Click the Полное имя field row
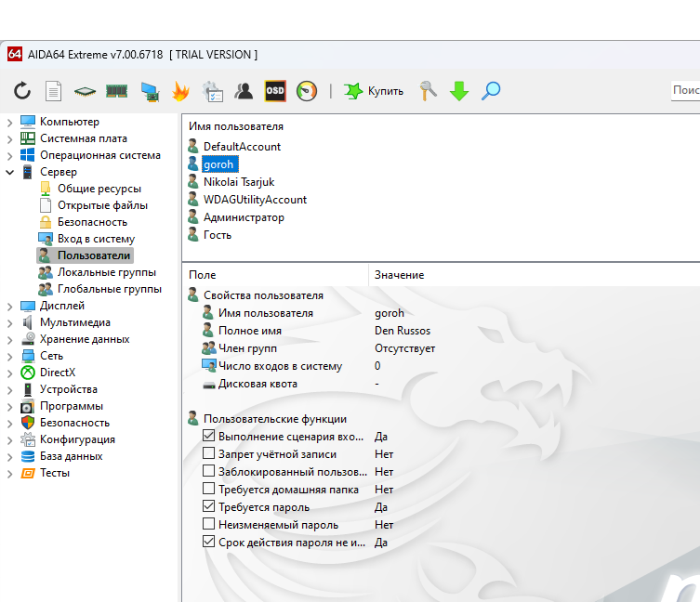 (x=249, y=331)
